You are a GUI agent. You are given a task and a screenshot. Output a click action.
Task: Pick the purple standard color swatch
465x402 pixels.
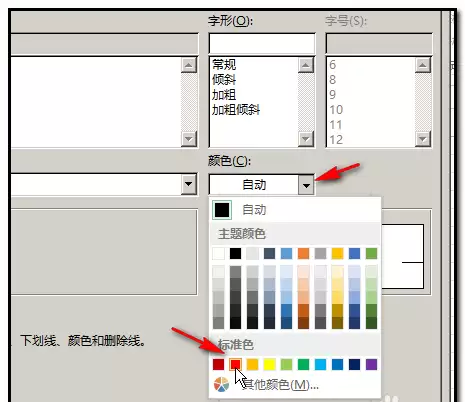pyautogui.click(x=371, y=364)
